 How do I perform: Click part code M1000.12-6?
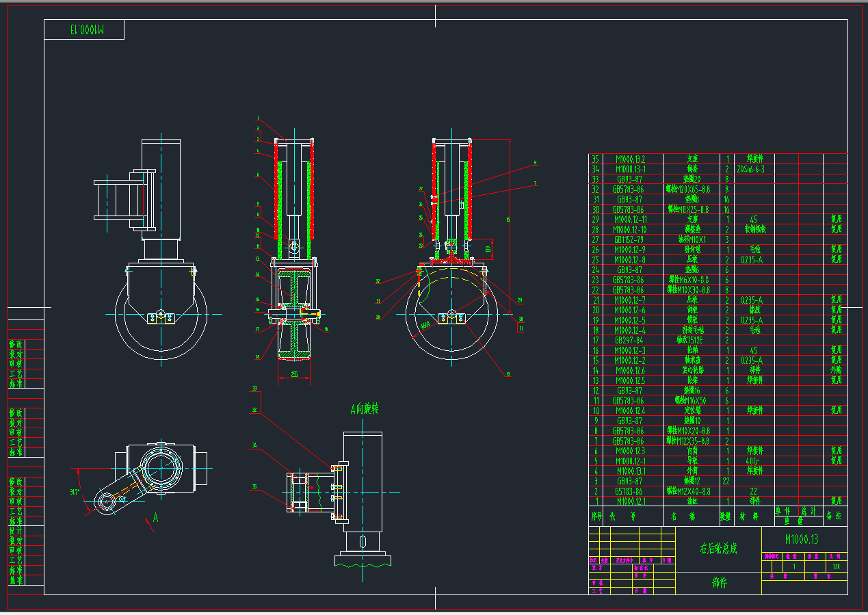[x=631, y=310]
